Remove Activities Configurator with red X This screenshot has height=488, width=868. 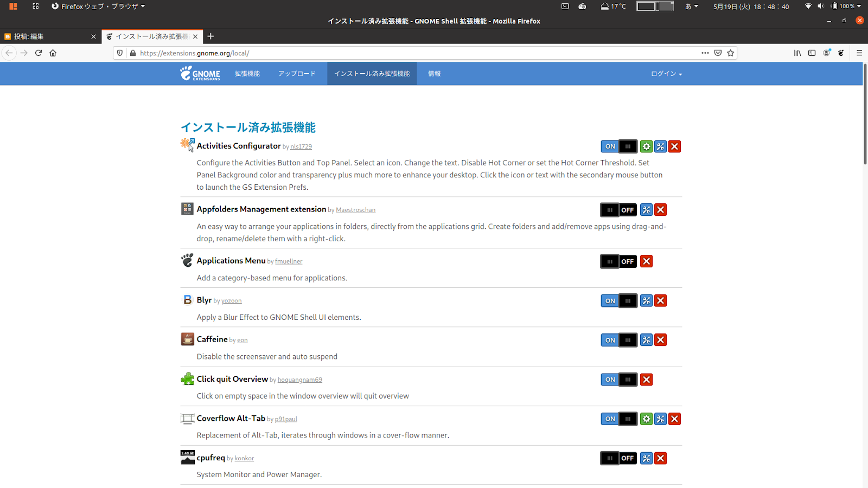click(x=674, y=146)
